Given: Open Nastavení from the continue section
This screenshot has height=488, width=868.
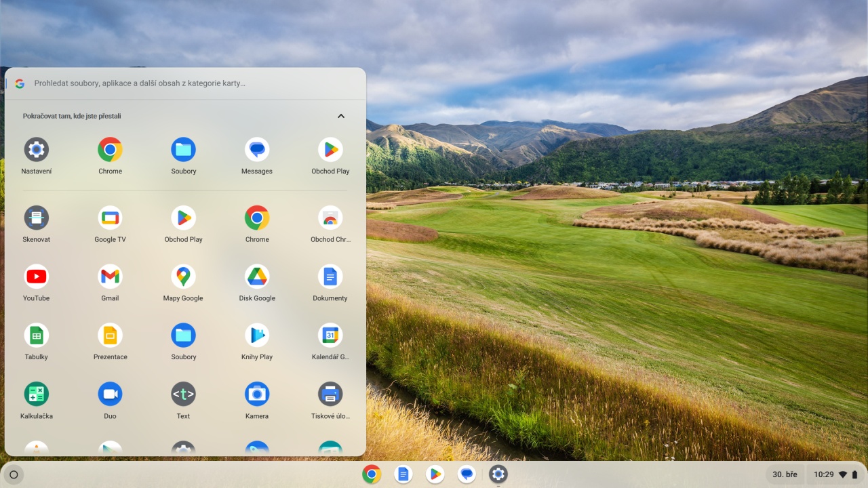Looking at the screenshot, I should click(37, 157).
